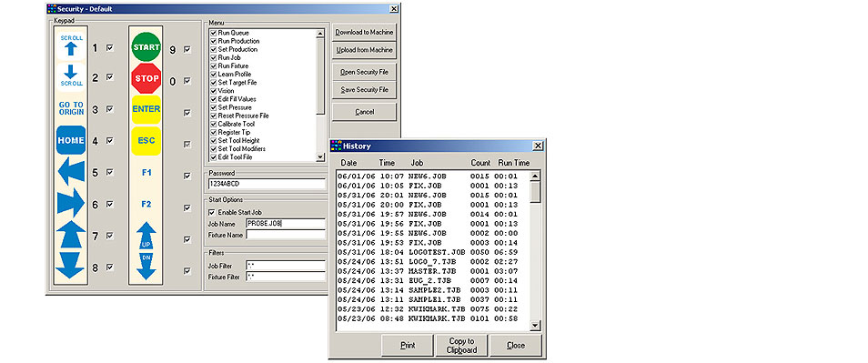868x363 pixels.
Task: Select the MASTER.TJB history row
Action: click(x=432, y=270)
